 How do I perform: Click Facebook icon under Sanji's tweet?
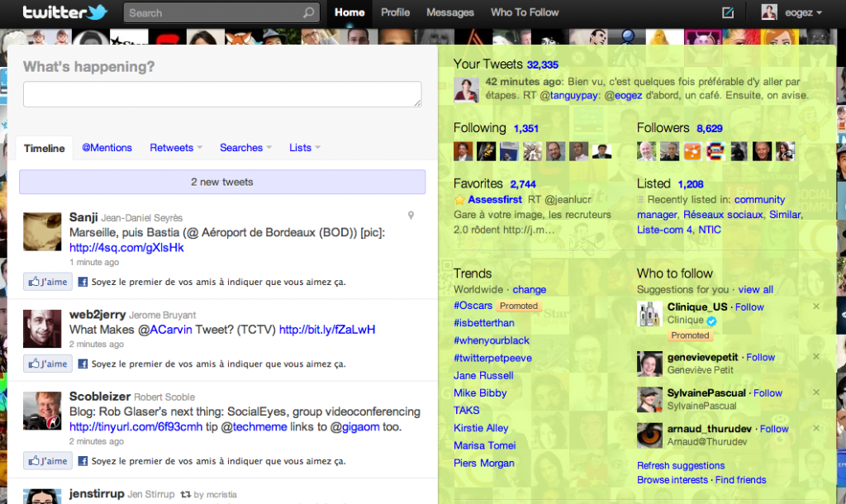(83, 282)
